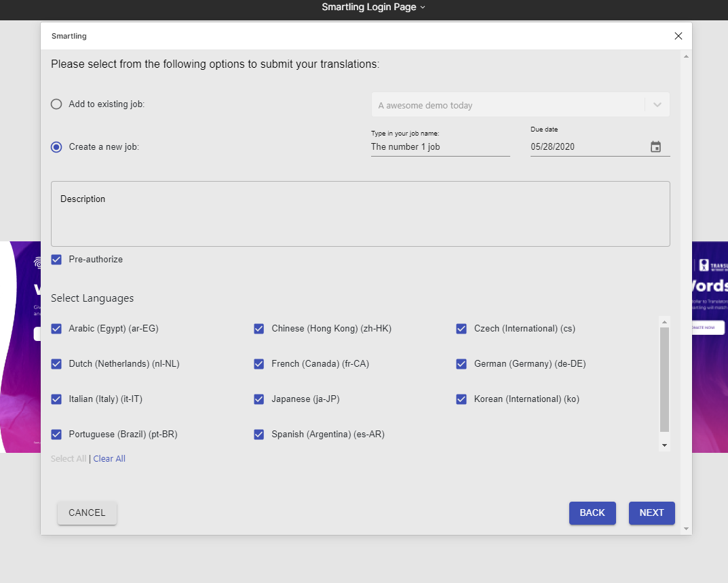Click the 'Type in your job name:' label
This screenshot has width=728, height=583.
click(x=405, y=134)
